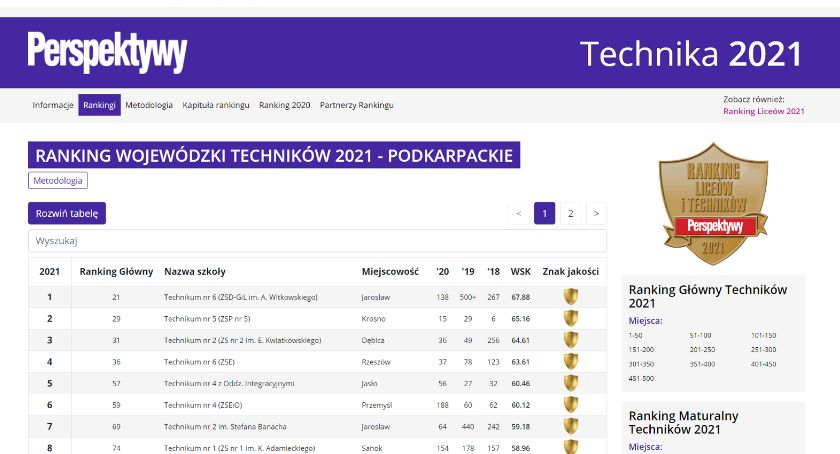Click the gold Ranking Liceów i Techników badge
The height and width of the screenshot is (454, 840).
pyautogui.click(x=713, y=195)
